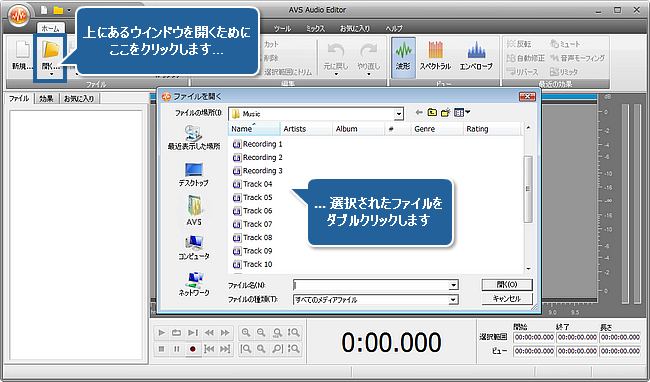Open the file type (ファイルの種類) dropdown
This screenshot has height=382, width=650.
pos(376,300)
